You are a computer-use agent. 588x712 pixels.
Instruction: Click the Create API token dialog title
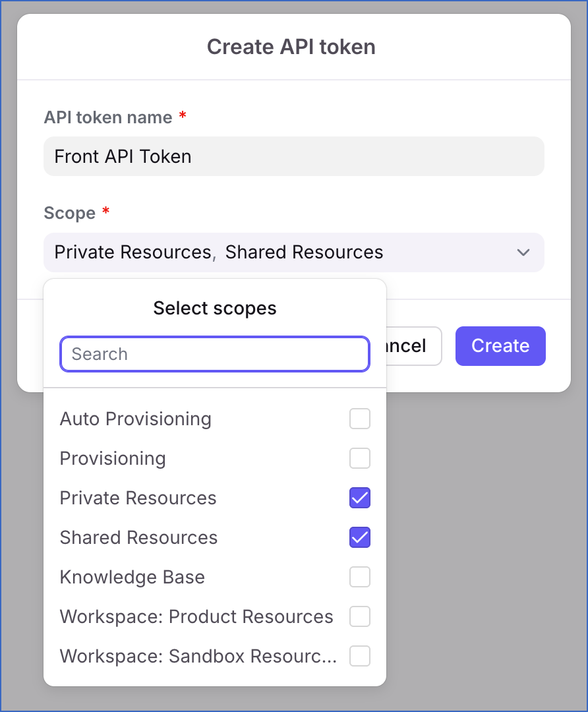point(291,46)
